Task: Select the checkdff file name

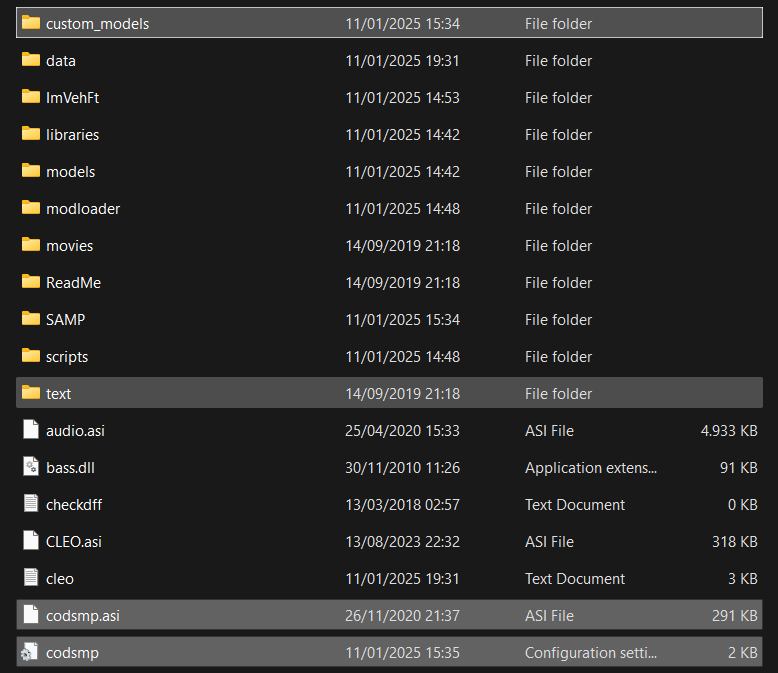Action: point(74,505)
